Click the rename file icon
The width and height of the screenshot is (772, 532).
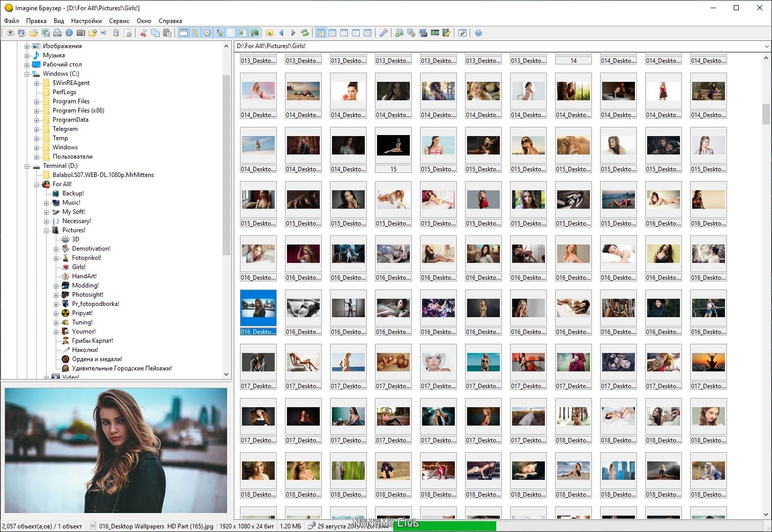pyautogui.click(x=104, y=33)
